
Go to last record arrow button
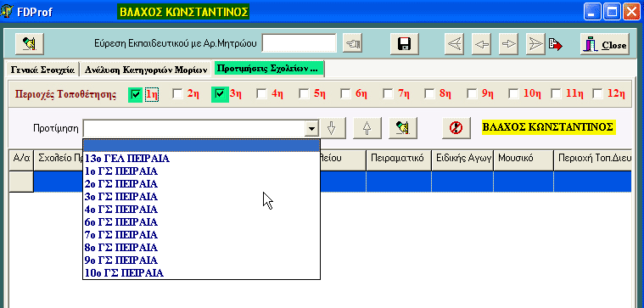pyautogui.click(x=535, y=44)
